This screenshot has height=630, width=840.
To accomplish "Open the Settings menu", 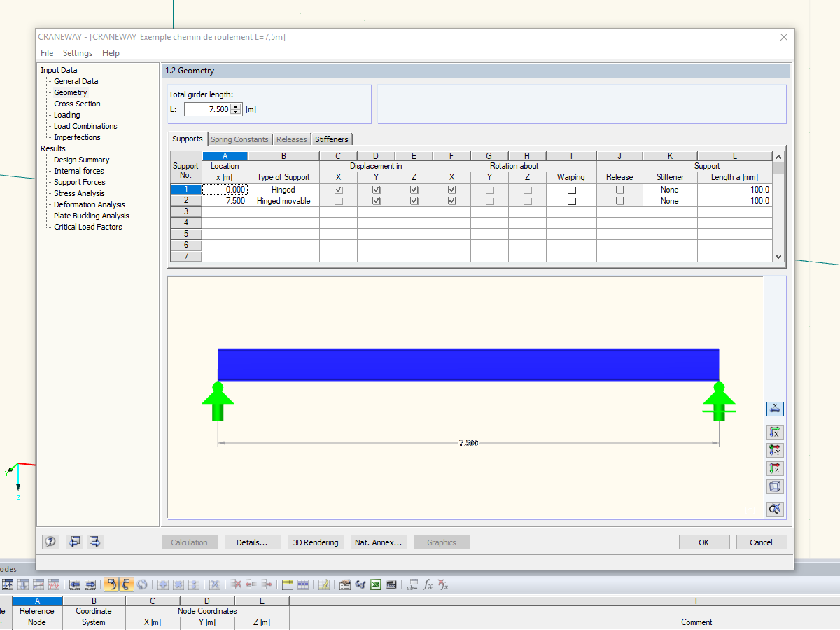I will point(78,53).
